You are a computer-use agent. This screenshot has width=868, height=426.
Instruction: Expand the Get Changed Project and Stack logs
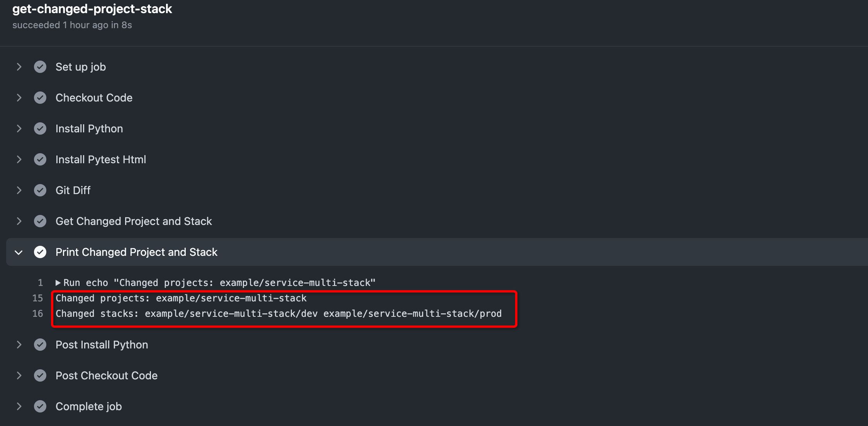tap(19, 221)
